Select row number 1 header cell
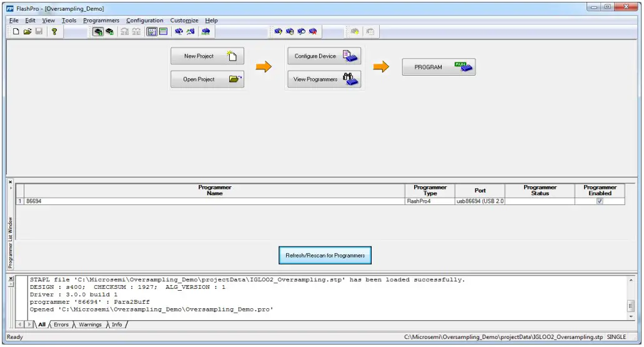The height and width of the screenshot is (347, 644). point(20,201)
